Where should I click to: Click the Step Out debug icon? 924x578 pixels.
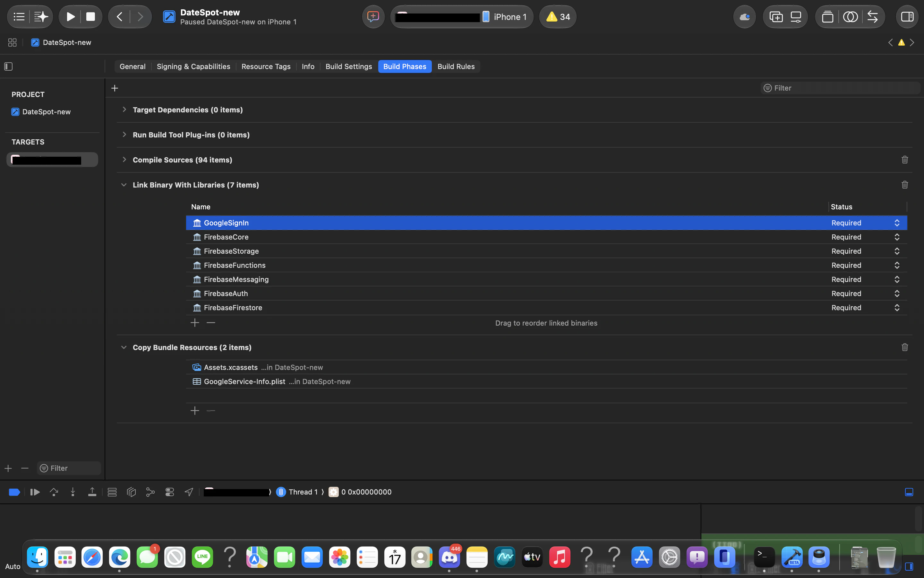click(x=92, y=492)
